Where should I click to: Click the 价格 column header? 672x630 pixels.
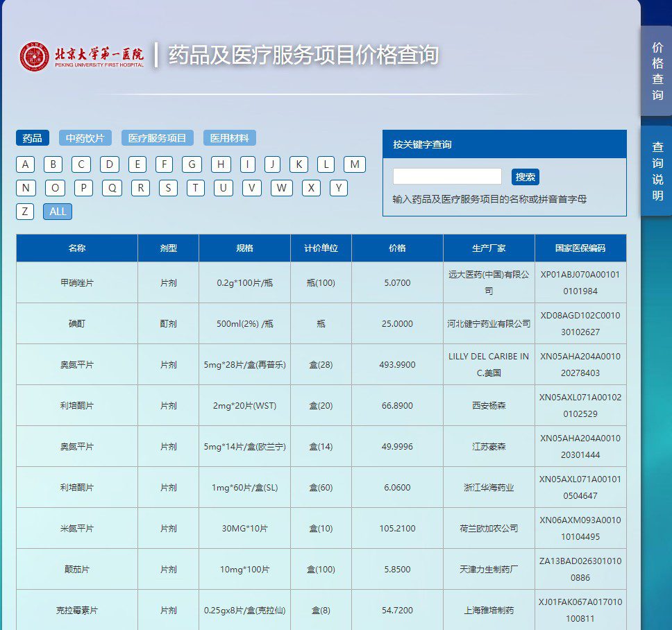(x=397, y=248)
